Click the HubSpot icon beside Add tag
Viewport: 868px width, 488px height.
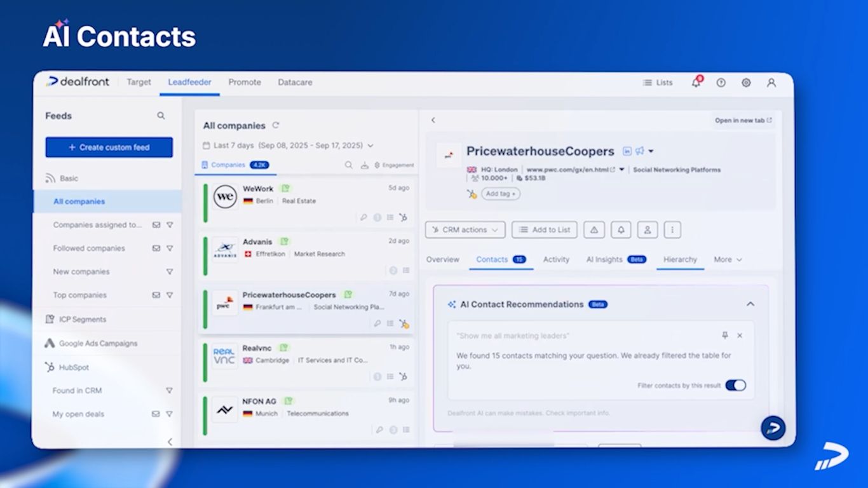[x=471, y=194]
